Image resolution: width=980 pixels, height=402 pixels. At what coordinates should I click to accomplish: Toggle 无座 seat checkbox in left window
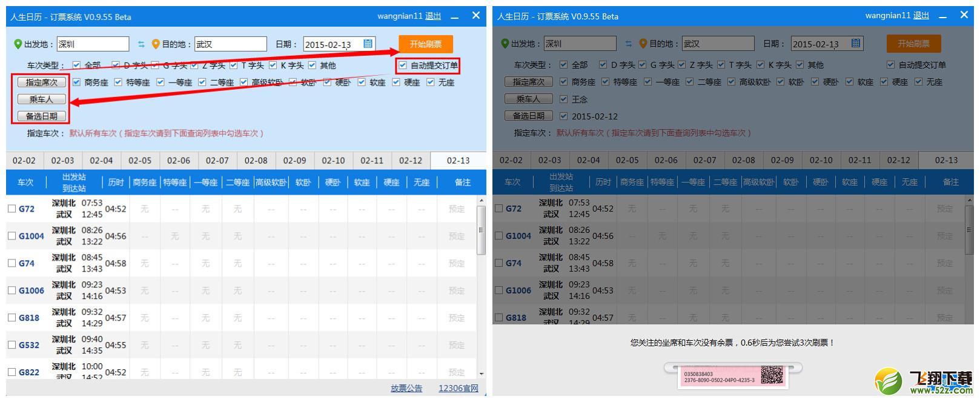(430, 82)
